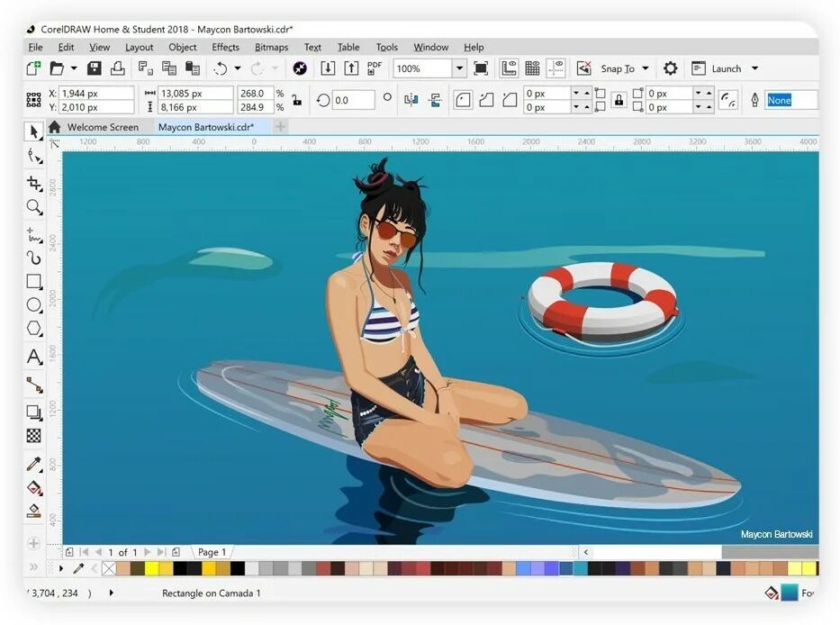Add a new document tab with plus
The height and width of the screenshot is (625, 840).
(280, 127)
